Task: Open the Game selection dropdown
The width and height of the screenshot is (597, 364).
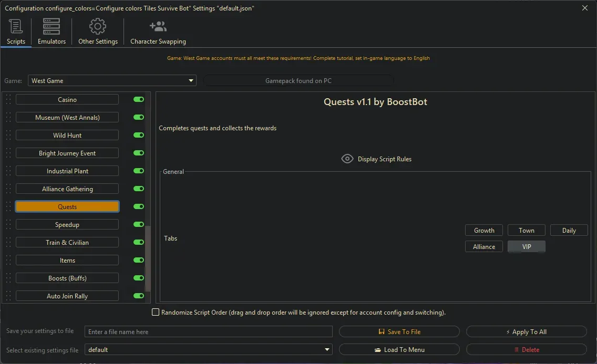Action: 190,80
